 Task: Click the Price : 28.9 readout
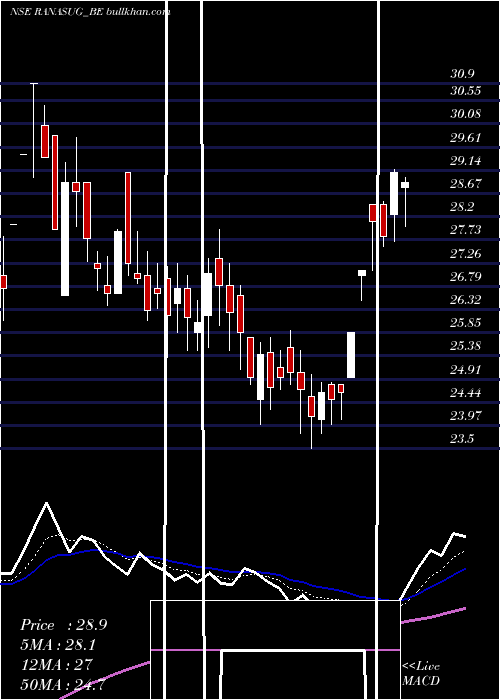63,625
